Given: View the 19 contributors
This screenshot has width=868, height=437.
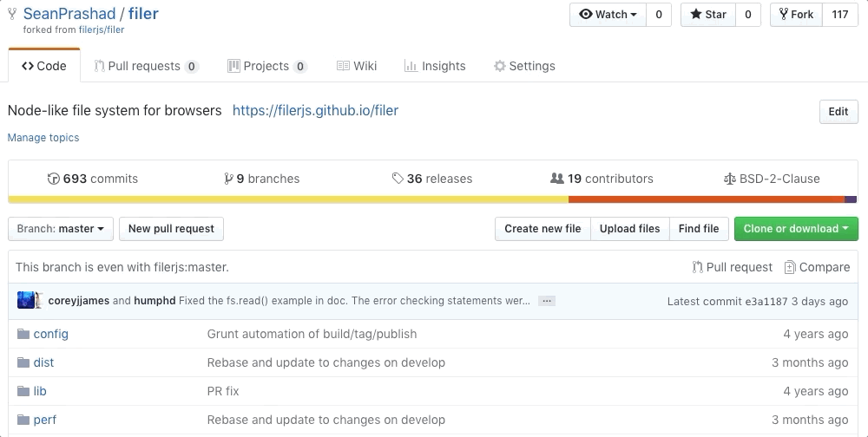Looking at the screenshot, I should pos(602,179).
